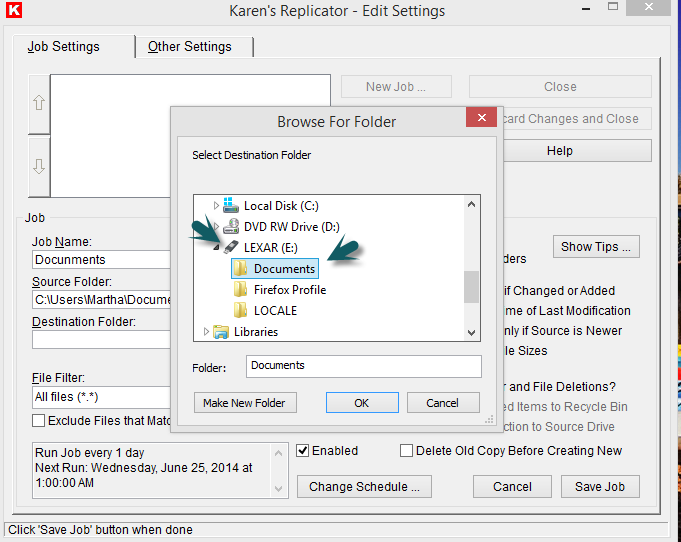681x542 pixels.
Task: Select Firefox Profile folder in tree
Action: click(290, 290)
